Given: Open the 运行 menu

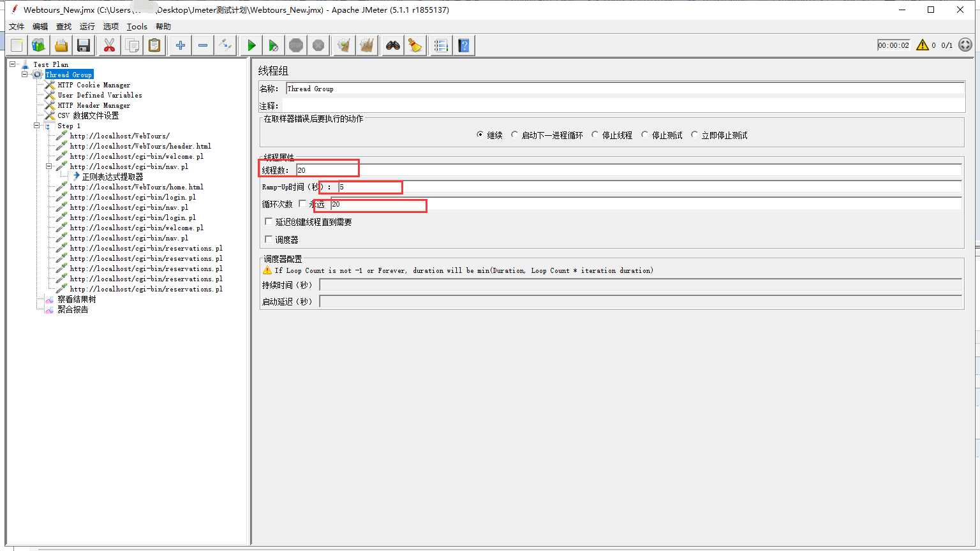Looking at the screenshot, I should tap(87, 27).
